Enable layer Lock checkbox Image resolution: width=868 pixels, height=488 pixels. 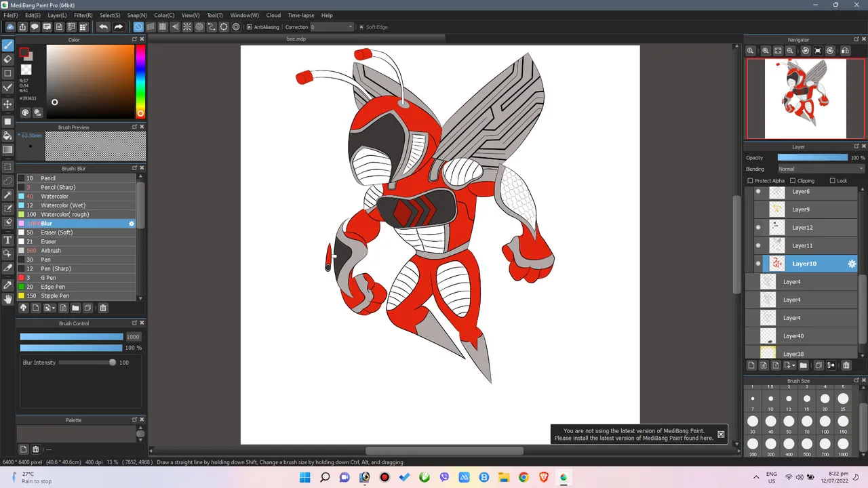point(833,181)
